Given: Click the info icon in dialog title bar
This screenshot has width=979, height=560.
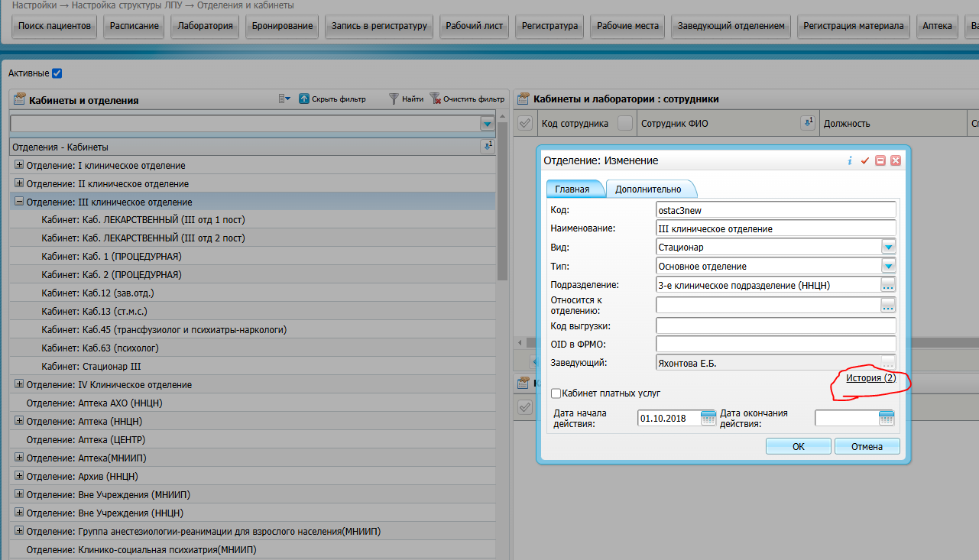Looking at the screenshot, I should tap(850, 161).
